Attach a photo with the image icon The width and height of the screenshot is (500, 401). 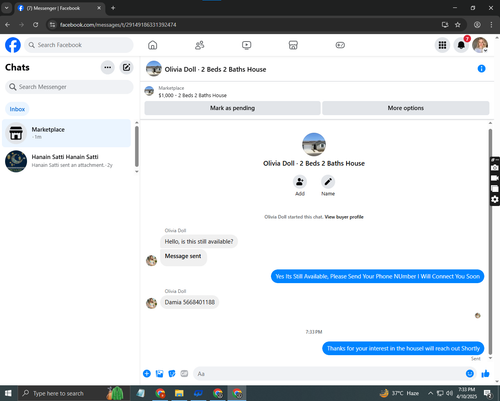point(160,374)
